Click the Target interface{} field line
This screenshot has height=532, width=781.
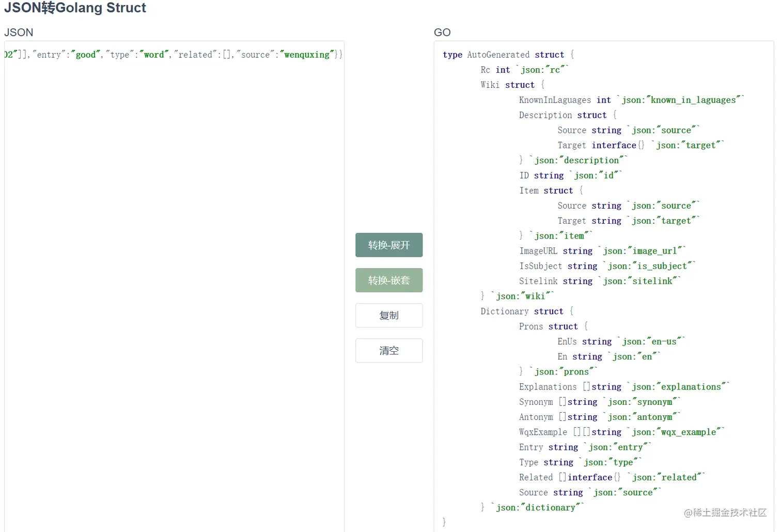click(x=641, y=145)
